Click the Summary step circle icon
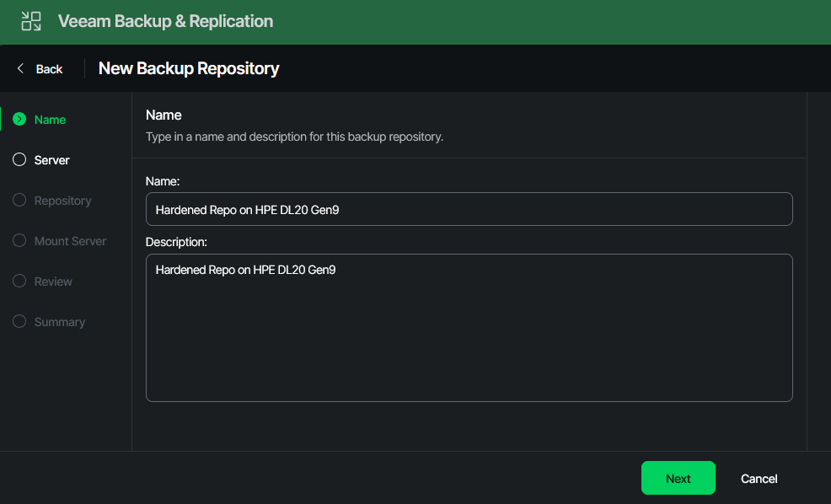The image size is (831, 504). [19, 322]
